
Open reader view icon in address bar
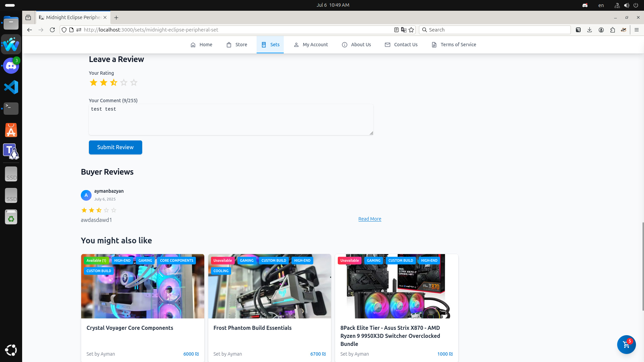[x=396, y=30]
